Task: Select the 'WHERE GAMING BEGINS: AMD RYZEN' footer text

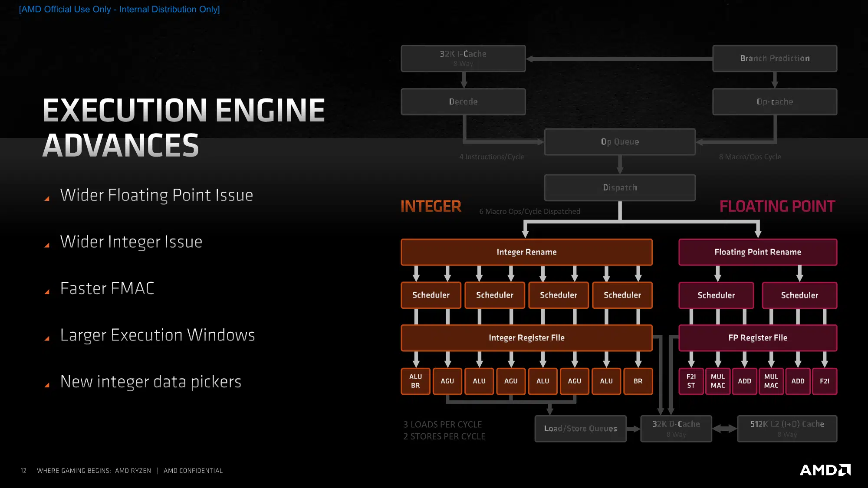Action: click(x=94, y=471)
